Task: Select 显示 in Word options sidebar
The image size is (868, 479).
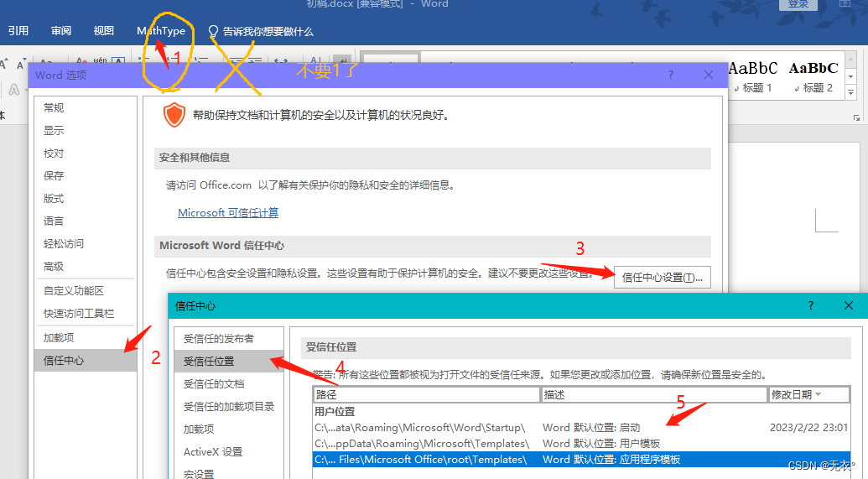Action: (x=86, y=131)
